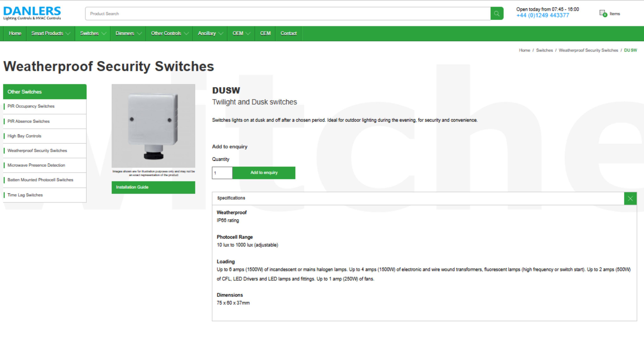Image resolution: width=644 pixels, height=347 pixels.
Task: Click the green search magnifier button
Action: click(x=497, y=14)
